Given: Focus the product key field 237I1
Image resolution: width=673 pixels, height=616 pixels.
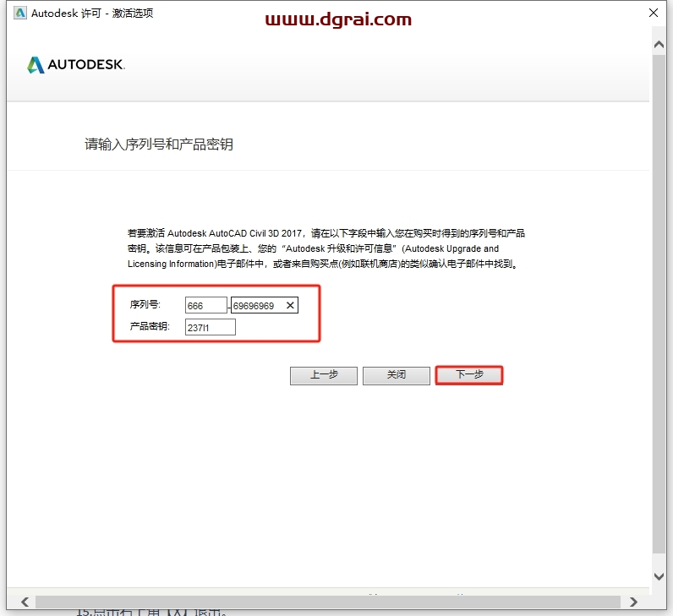Looking at the screenshot, I should (x=211, y=327).
